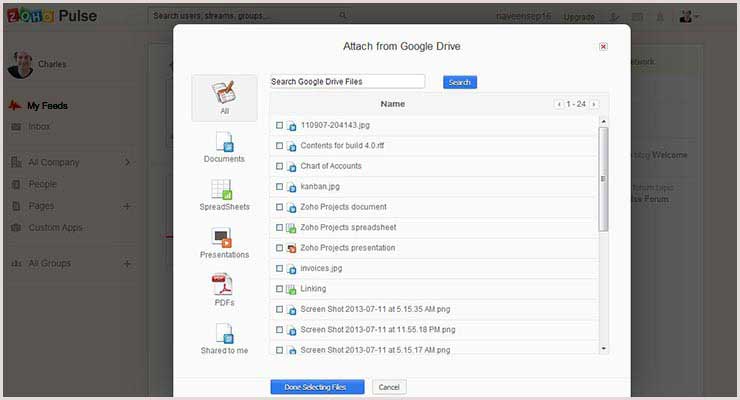740x400 pixels.
Task: Click the file list scrollbar
Action: coord(603,180)
